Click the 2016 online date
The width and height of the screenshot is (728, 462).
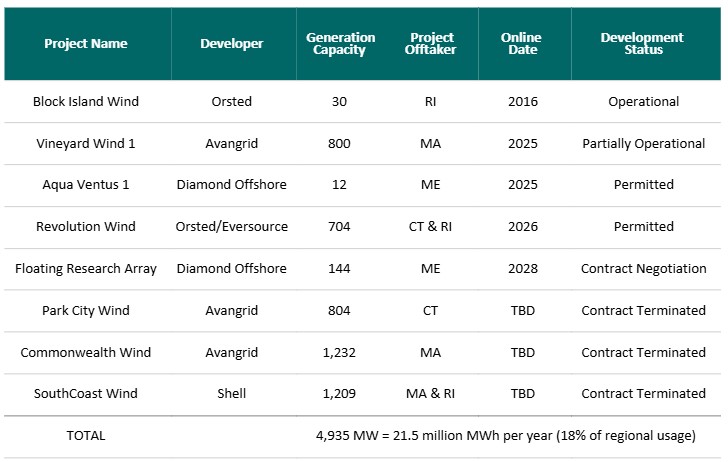point(523,102)
